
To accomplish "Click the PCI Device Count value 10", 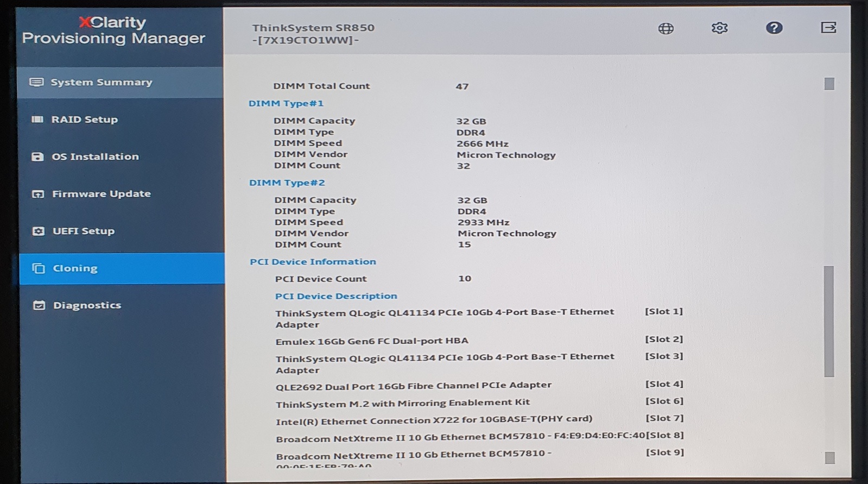I will click(465, 279).
